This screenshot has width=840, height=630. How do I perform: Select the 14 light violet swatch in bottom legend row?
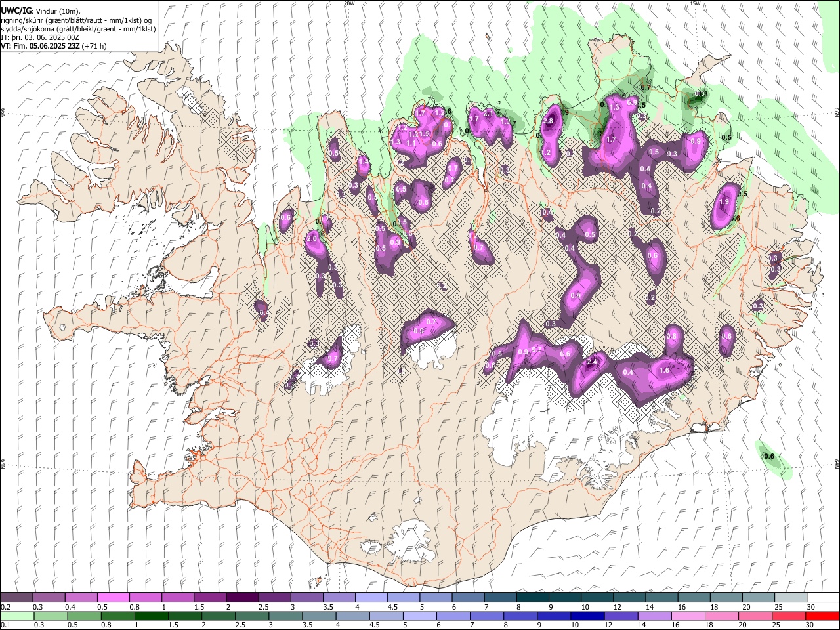tap(654, 616)
